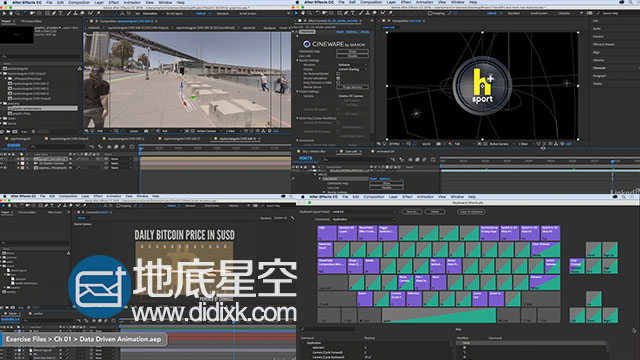Select the Hand tool in top-left window toolbar
The height and width of the screenshot is (360, 640).
[11, 13]
